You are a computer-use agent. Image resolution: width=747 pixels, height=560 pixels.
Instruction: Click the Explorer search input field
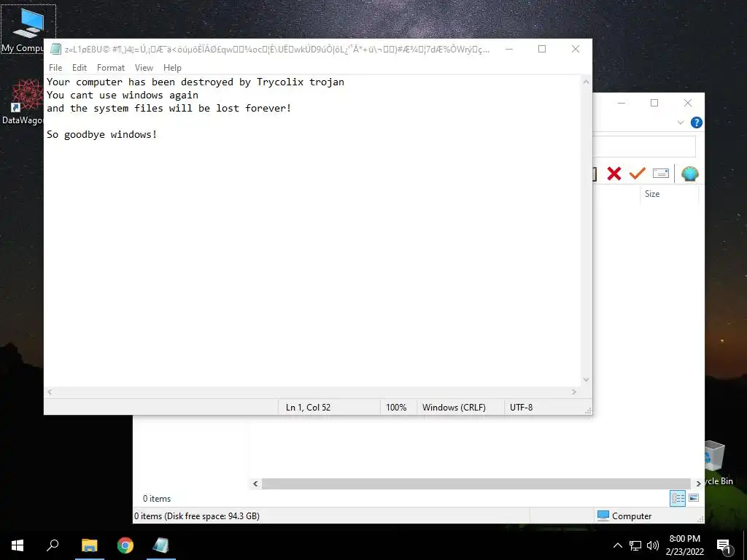644,147
